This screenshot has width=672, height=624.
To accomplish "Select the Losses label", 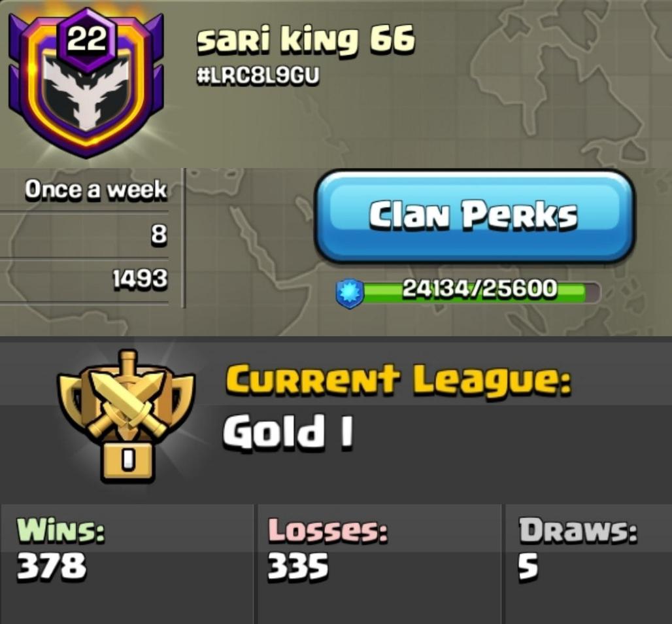I will 328,530.
